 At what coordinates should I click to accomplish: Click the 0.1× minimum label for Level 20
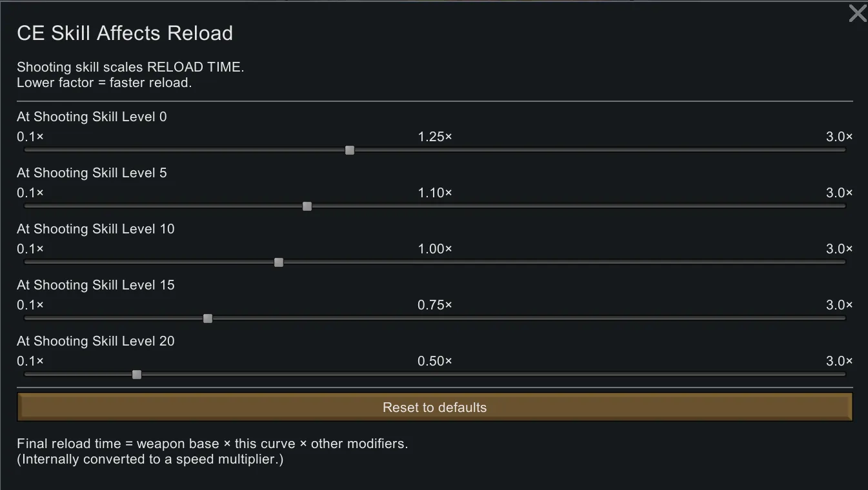click(30, 361)
